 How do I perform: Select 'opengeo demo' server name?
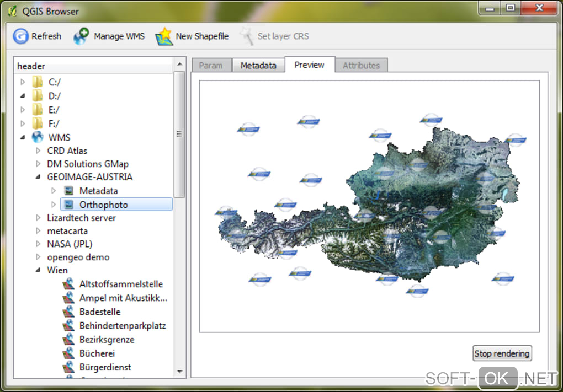(x=78, y=257)
